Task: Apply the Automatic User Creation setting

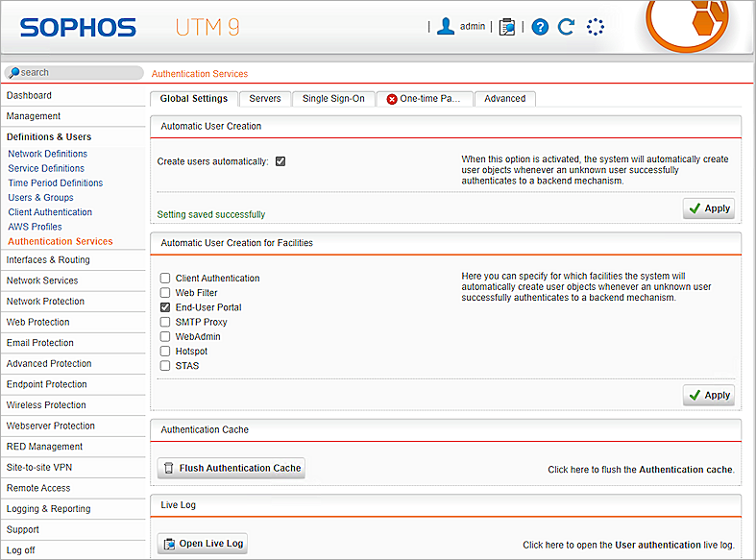Action: pos(709,208)
